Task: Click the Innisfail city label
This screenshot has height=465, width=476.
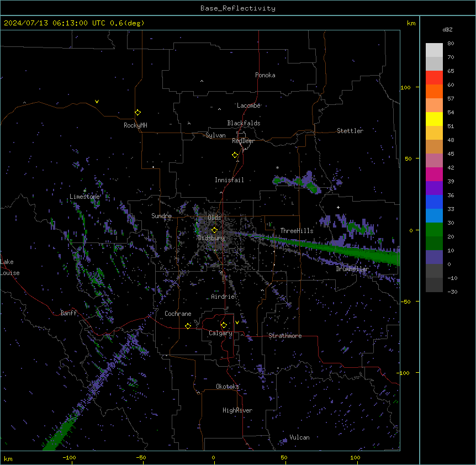Action: point(229,180)
